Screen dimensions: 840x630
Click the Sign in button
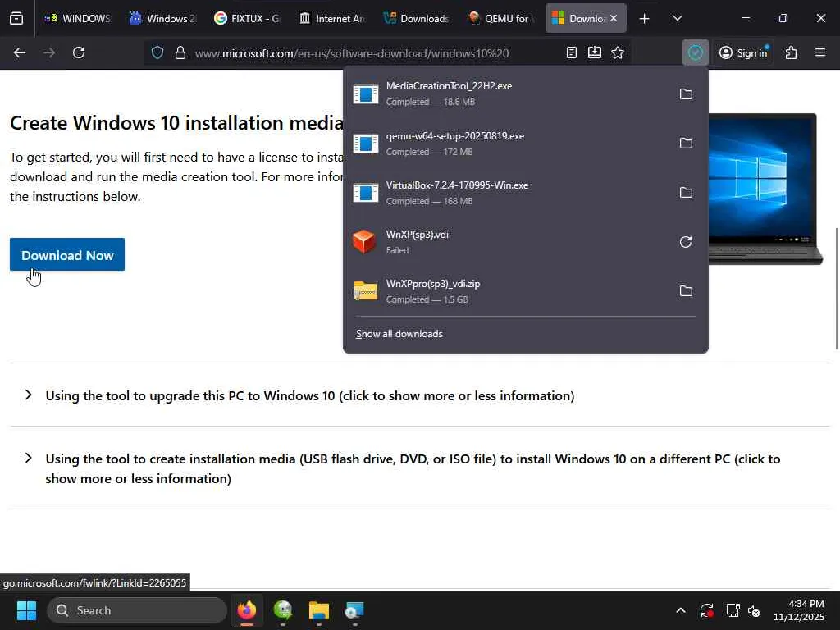point(743,52)
